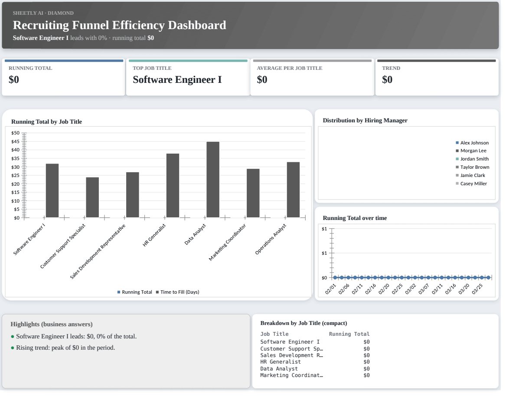Click the Running Total by Job Title chart heading
Viewport: 532px width, 400px height.
pos(46,122)
